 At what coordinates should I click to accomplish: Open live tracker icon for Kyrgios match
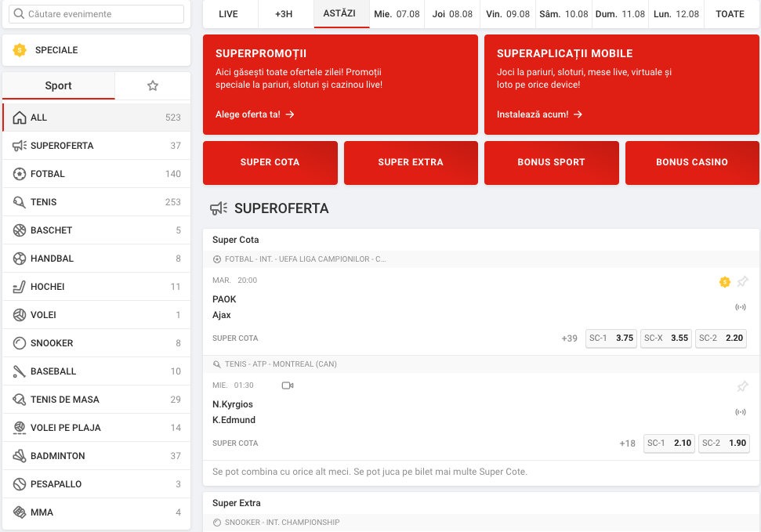click(741, 411)
